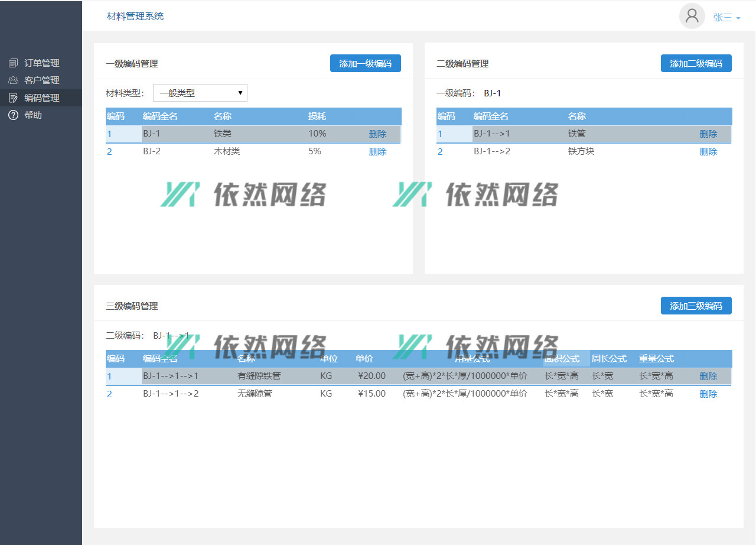756x545 pixels.
Task: Click the 帮助 question mark icon
Action: coord(13,115)
